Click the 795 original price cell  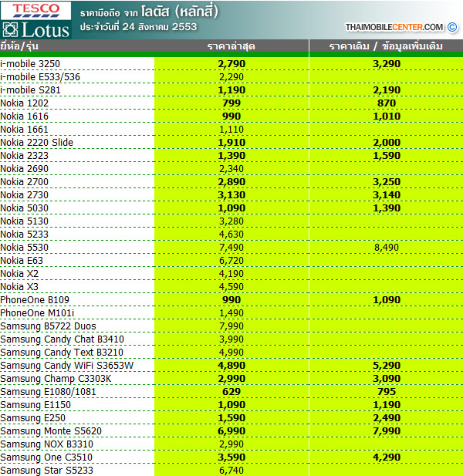(387, 392)
